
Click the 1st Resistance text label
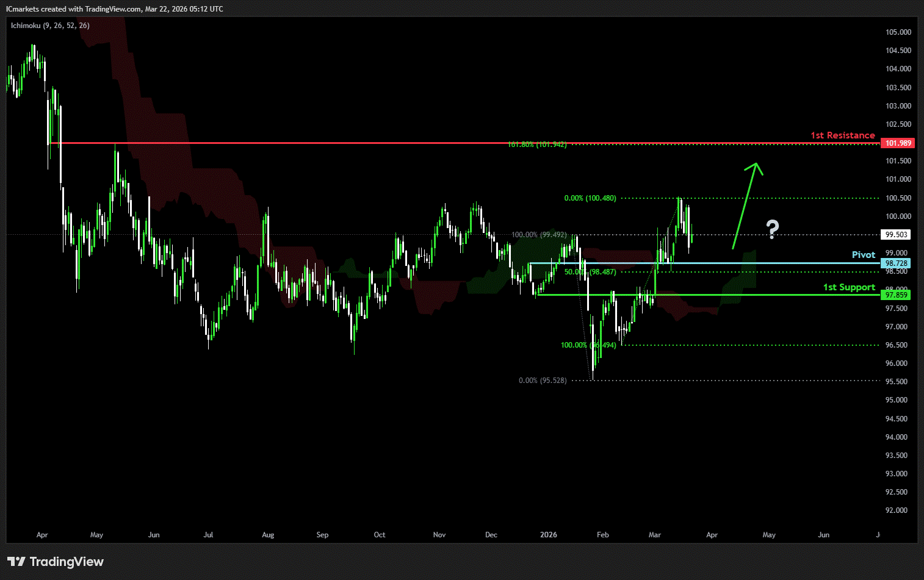point(842,135)
